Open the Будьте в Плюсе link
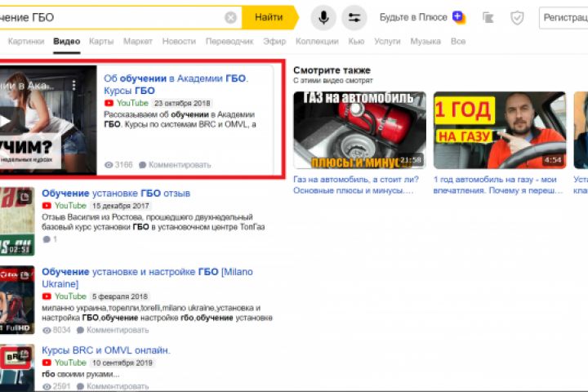The image size is (588, 392). click(413, 17)
